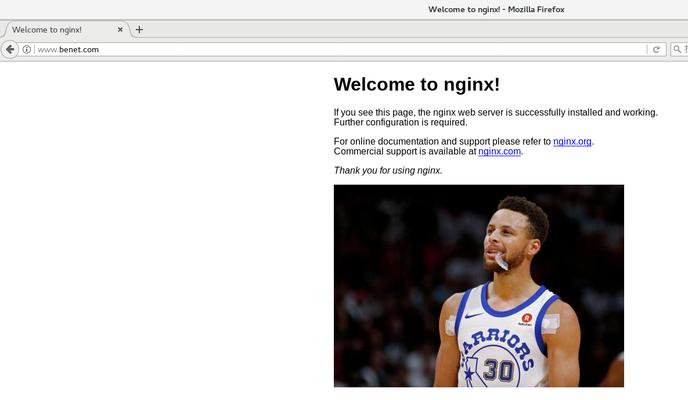Focus the www.benet.com address bar
The width and height of the screenshot is (688, 400).
340,50
